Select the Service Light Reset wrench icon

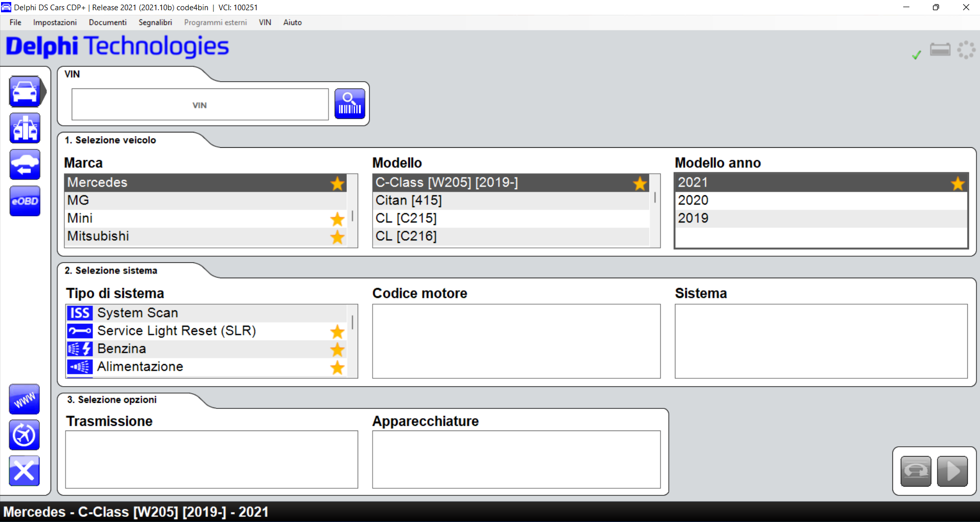point(80,331)
